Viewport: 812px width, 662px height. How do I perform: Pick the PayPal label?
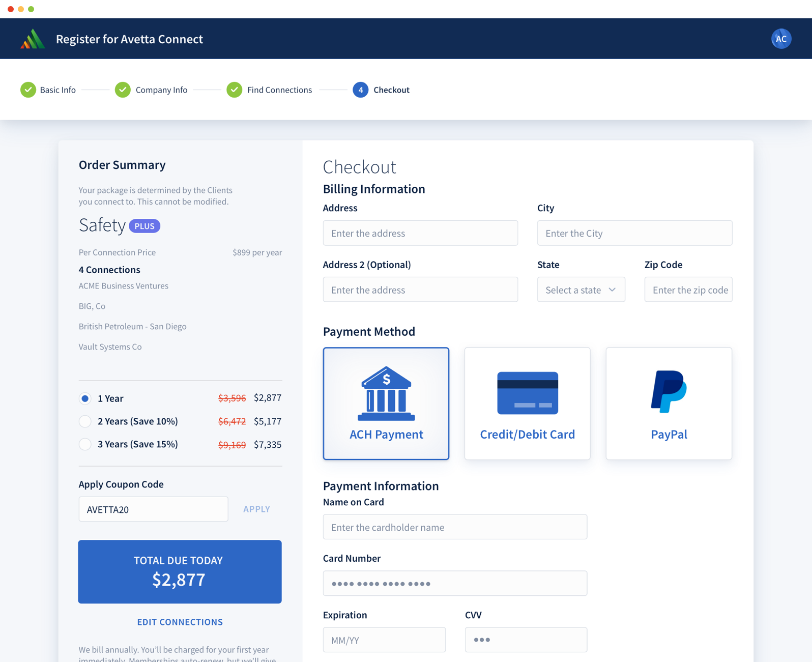tap(669, 434)
